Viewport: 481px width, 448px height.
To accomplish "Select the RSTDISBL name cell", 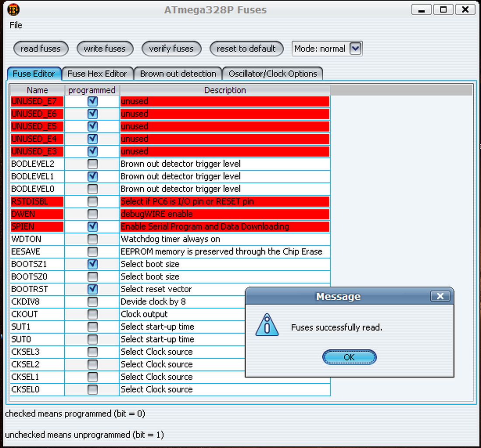I will 37,202.
